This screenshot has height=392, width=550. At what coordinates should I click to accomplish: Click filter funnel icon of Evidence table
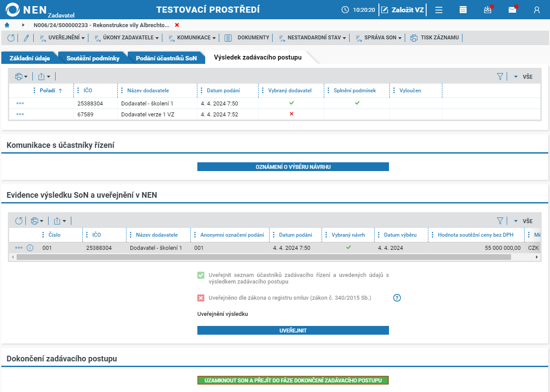click(500, 221)
